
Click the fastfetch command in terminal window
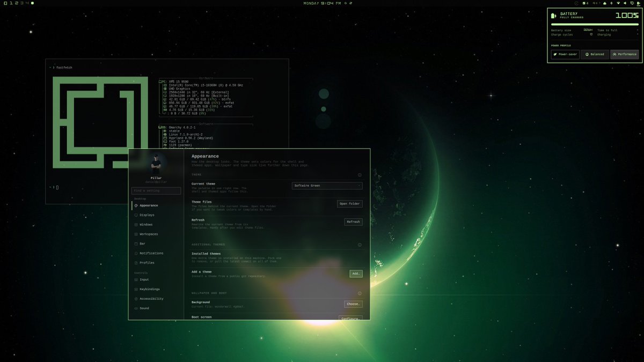[x=65, y=68]
